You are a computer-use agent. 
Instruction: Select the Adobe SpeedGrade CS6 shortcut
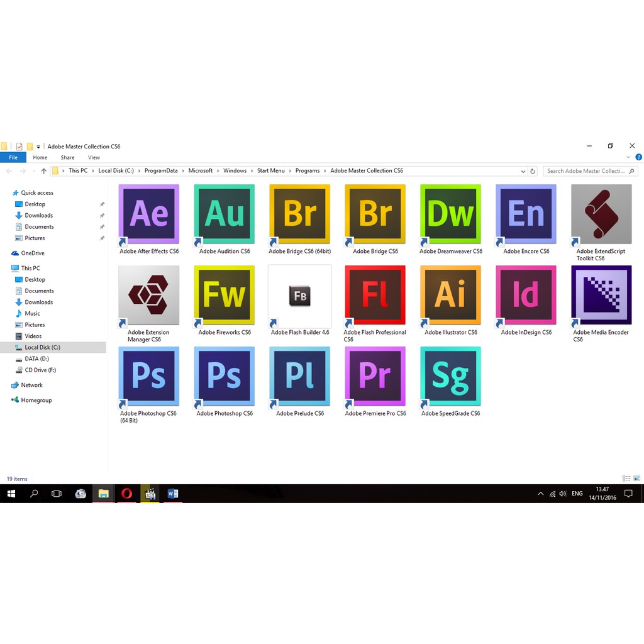[x=451, y=377]
